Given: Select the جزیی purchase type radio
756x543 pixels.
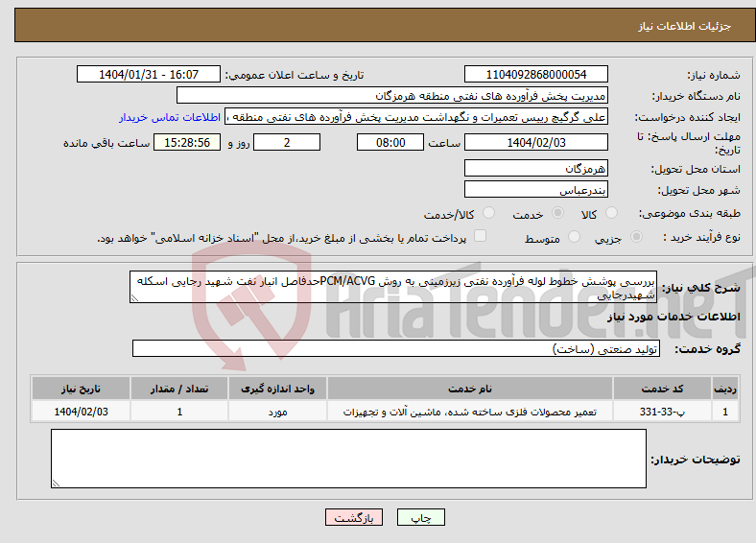Looking at the screenshot, I should click(x=636, y=236).
